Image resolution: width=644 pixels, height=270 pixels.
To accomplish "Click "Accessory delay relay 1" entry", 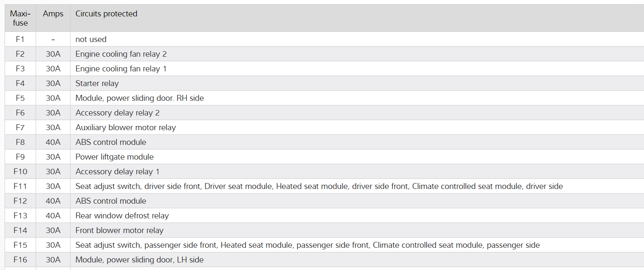I will click(117, 172).
